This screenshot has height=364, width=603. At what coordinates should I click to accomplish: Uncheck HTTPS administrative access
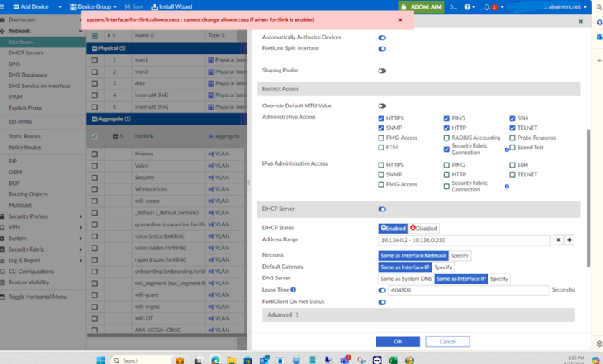point(381,118)
